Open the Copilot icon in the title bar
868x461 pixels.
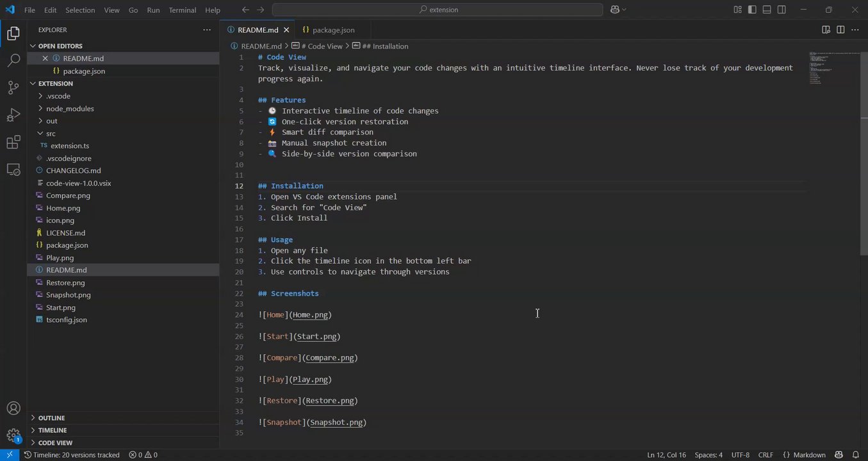615,10
